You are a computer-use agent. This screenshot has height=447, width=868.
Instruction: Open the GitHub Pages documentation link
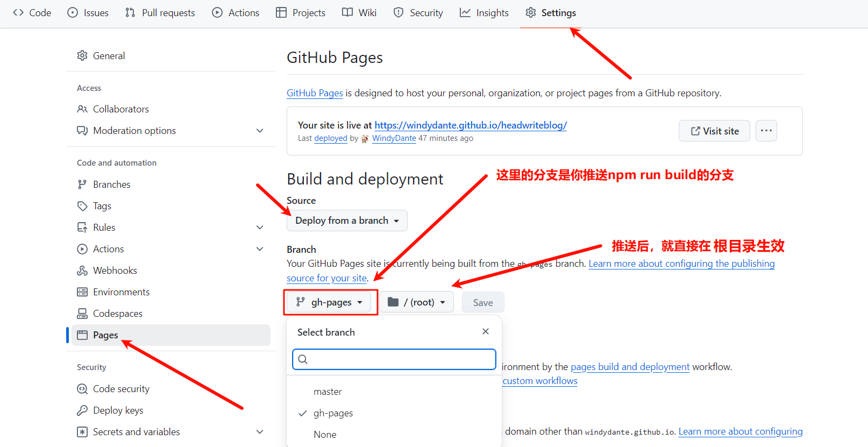tap(315, 93)
